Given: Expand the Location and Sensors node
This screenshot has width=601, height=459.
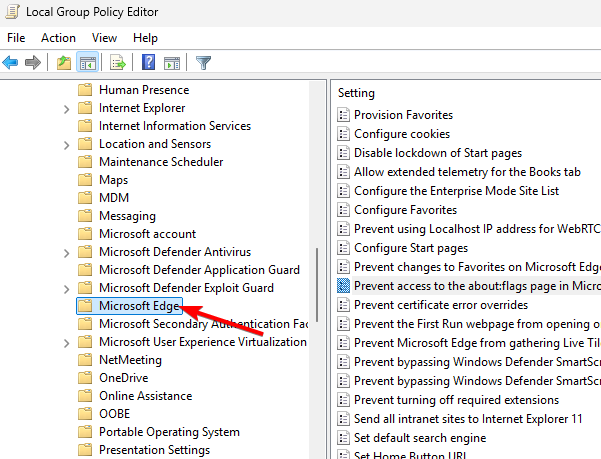Looking at the screenshot, I should (66, 145).
